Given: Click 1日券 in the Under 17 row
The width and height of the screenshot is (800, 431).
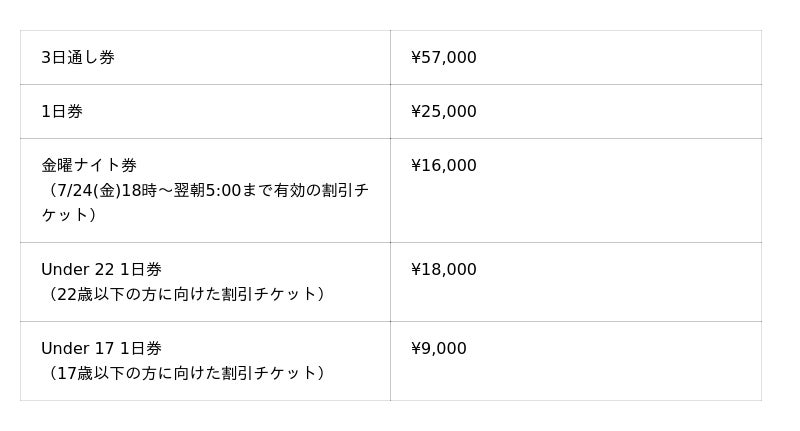Looking at the screenshot, I should [141, 349].
